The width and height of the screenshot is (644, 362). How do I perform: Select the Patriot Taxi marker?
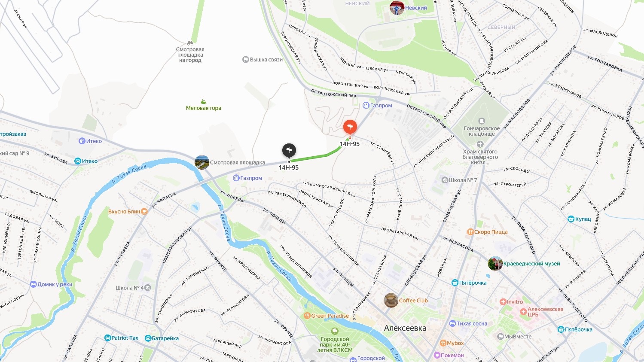pos(107,338)
